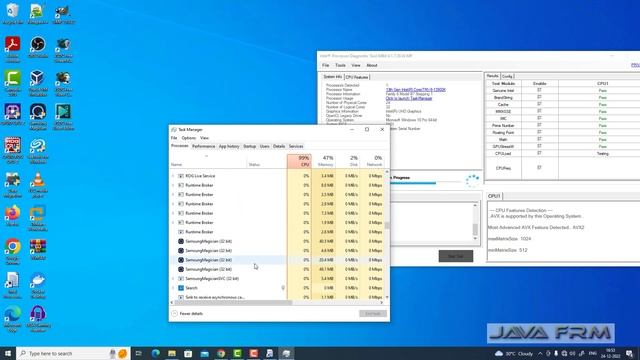Open Chrome from the taskbar
The image size is (640, 360).
pos(221,353)
